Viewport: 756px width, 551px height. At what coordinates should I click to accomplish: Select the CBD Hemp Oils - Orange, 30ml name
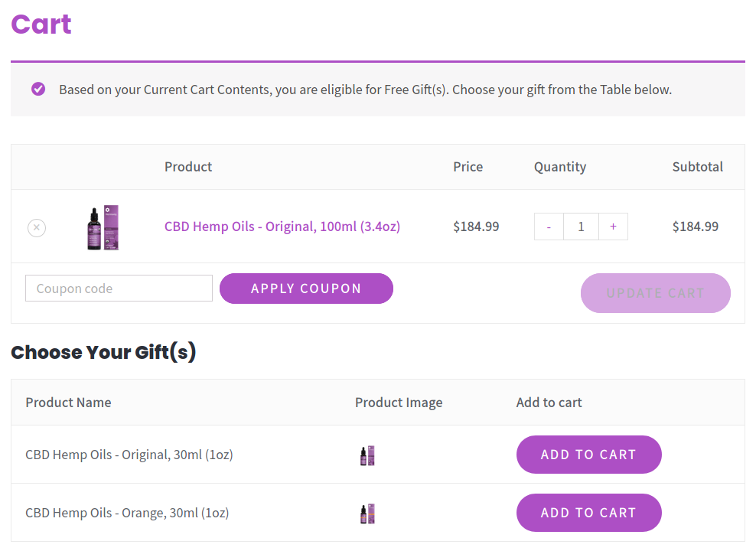click(x=127, y=513)
